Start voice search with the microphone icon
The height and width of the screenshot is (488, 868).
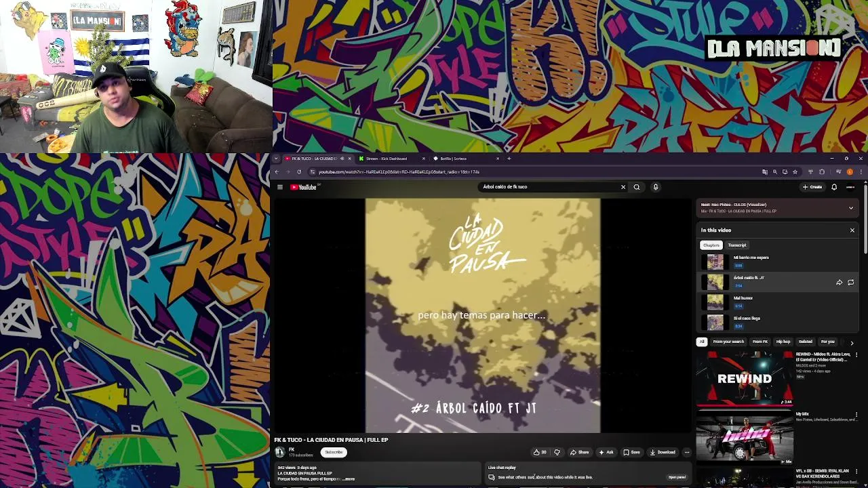coord(656,187)
